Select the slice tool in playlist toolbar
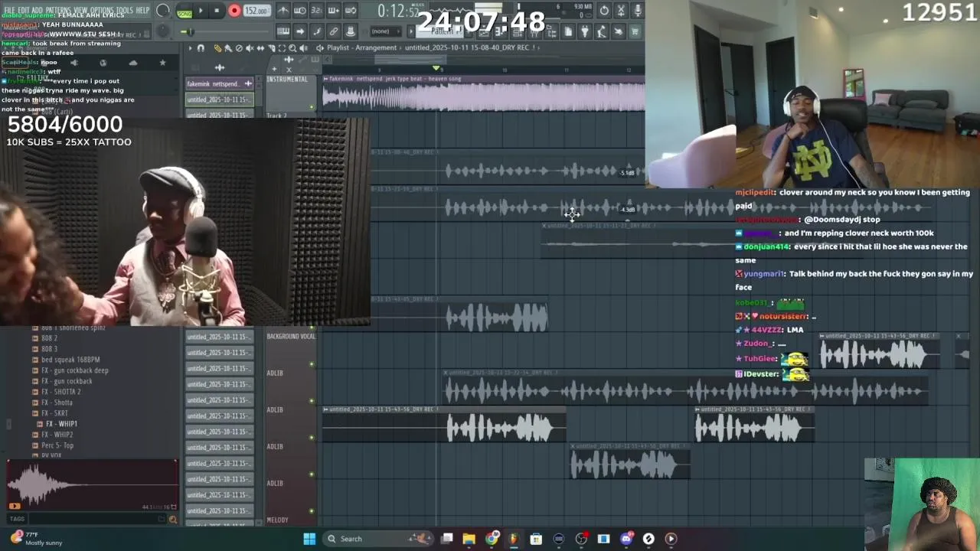The width and height of the screenshot is (980, 551). click(x=271, y=47)
